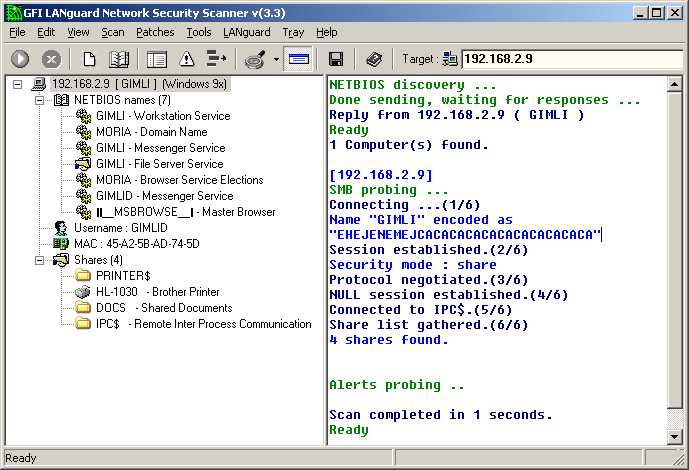
Task: Select MORIA - Browser Service Elections entry
Action: pyautogui.click(x=180, y=180)
